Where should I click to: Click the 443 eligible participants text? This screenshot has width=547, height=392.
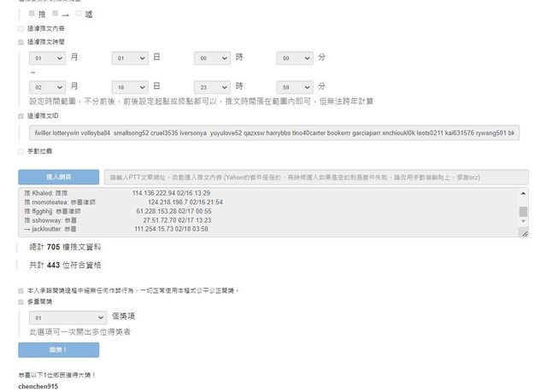coord(65,265)
